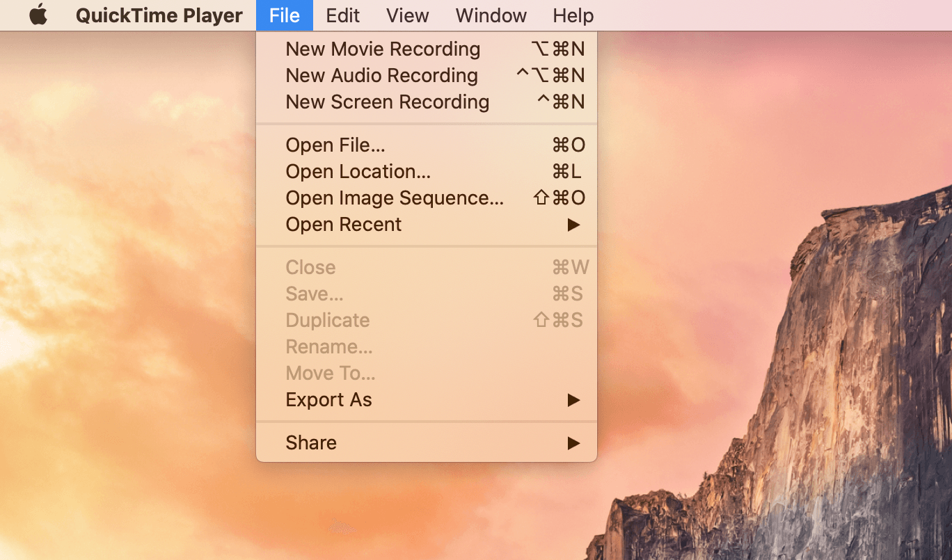Expand the Export As submenu
The image size is (952, 560).
(328, 399)
